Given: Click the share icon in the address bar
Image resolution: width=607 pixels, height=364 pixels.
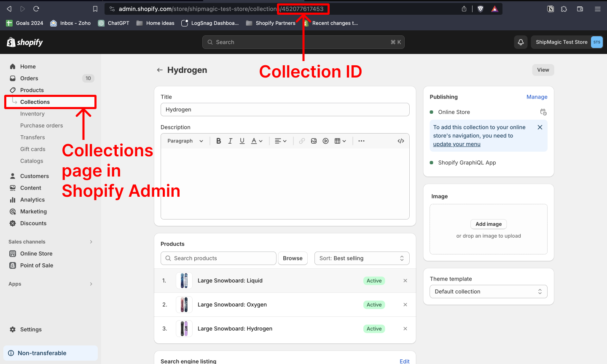Looking at the screenshot, I should [x=464, y=9].
